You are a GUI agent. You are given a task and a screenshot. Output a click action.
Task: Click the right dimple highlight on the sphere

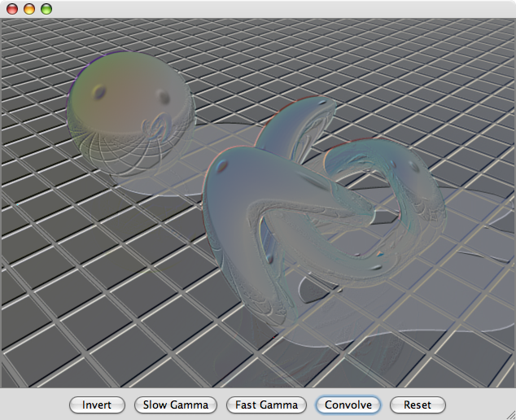click(163, 98)
